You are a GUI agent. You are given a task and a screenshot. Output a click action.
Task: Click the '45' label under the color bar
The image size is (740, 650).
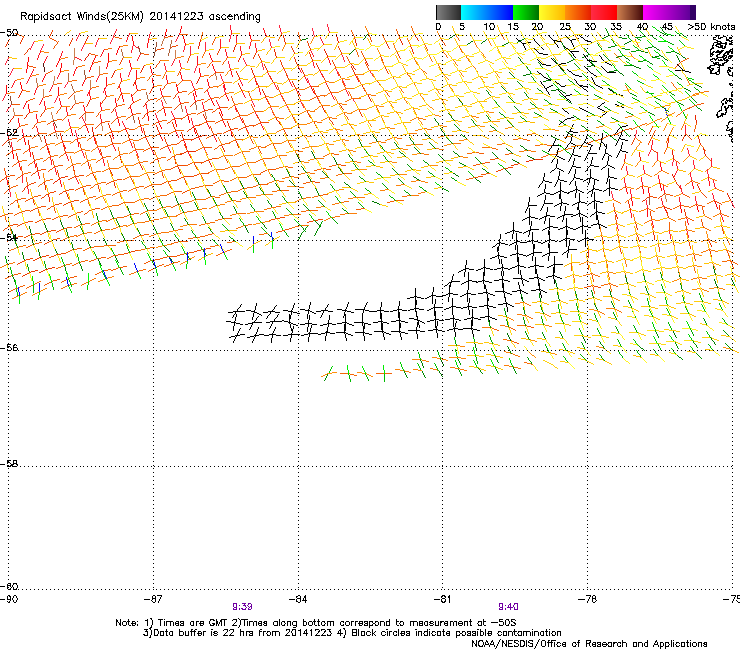point(667,27)
